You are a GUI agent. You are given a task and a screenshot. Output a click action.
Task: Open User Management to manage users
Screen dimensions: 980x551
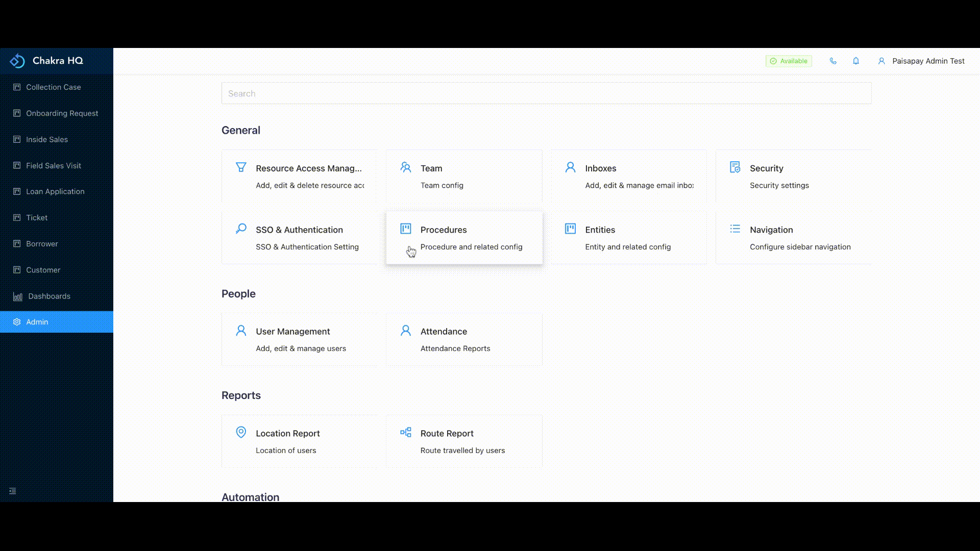pyautogui.click(x=299, y=339)
